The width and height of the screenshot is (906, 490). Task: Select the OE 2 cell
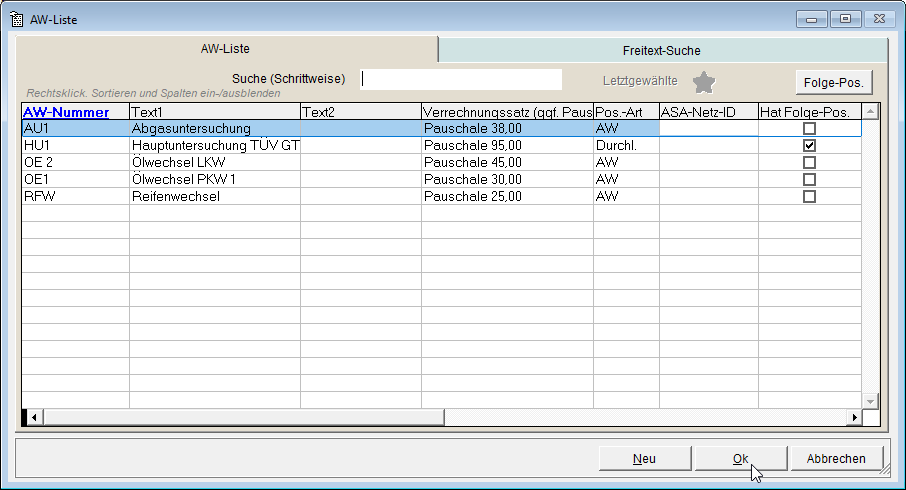76,162
